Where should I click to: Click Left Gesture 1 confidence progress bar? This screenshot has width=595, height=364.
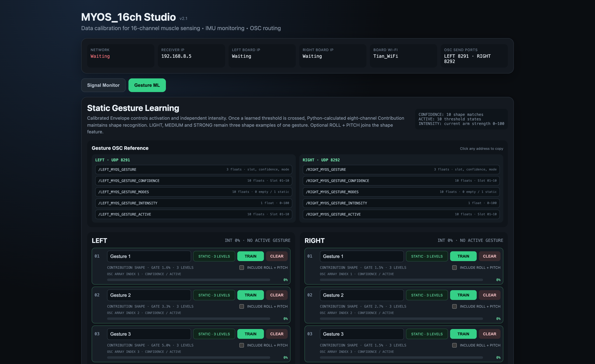(x=189, y=280)
